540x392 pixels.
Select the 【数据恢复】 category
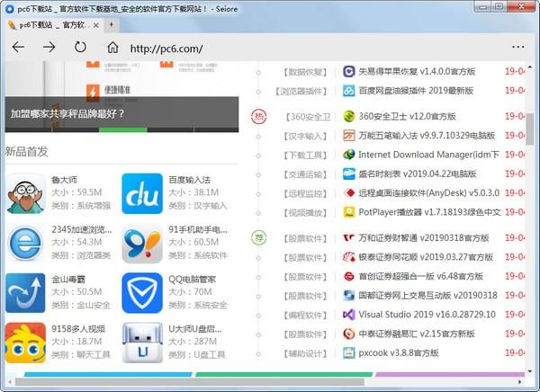coord(305,72)
